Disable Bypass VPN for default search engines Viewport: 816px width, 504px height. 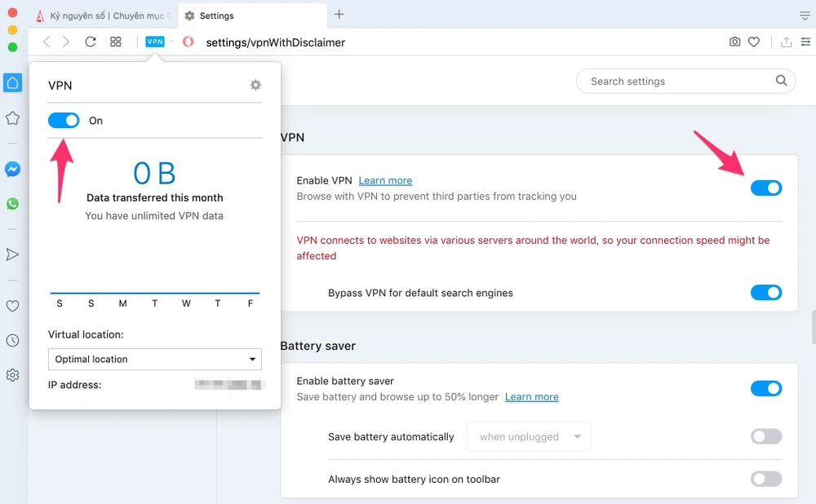click(x=765, y=293)
